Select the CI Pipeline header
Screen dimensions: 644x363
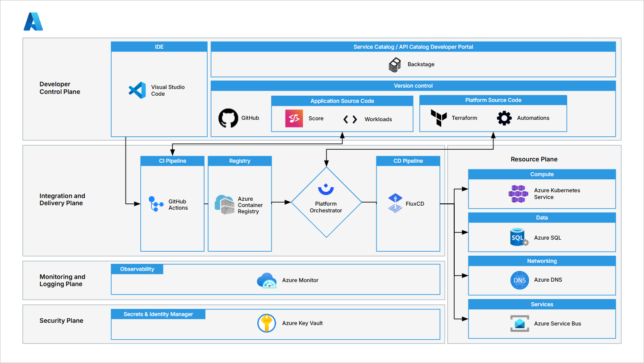pos(172,161)
